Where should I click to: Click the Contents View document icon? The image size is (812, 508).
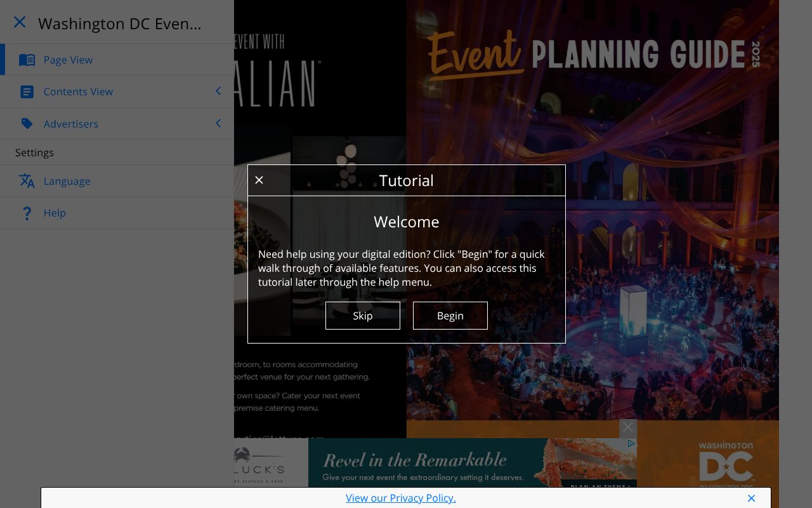27,91
